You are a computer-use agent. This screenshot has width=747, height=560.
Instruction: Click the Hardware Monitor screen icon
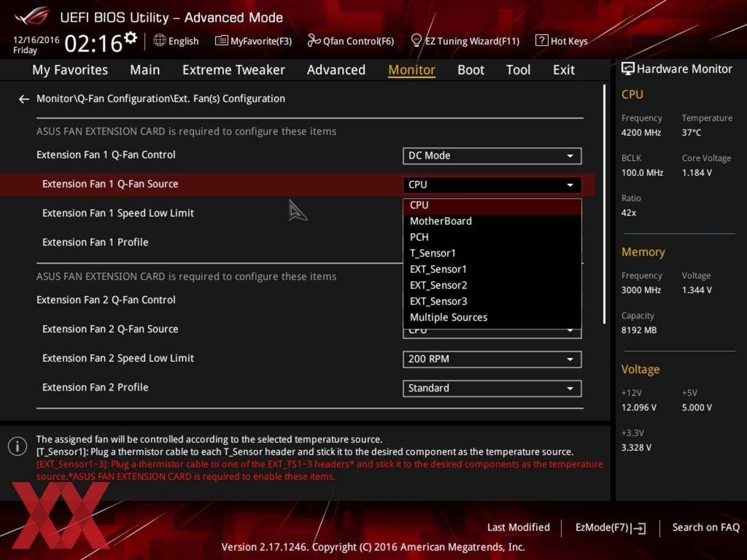pyautogui.click(x=628, y=69)
